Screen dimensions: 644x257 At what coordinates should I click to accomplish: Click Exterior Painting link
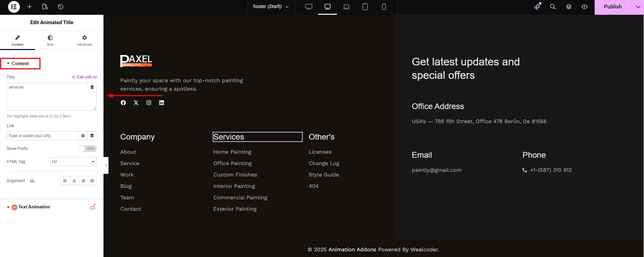tap(235, 209)
